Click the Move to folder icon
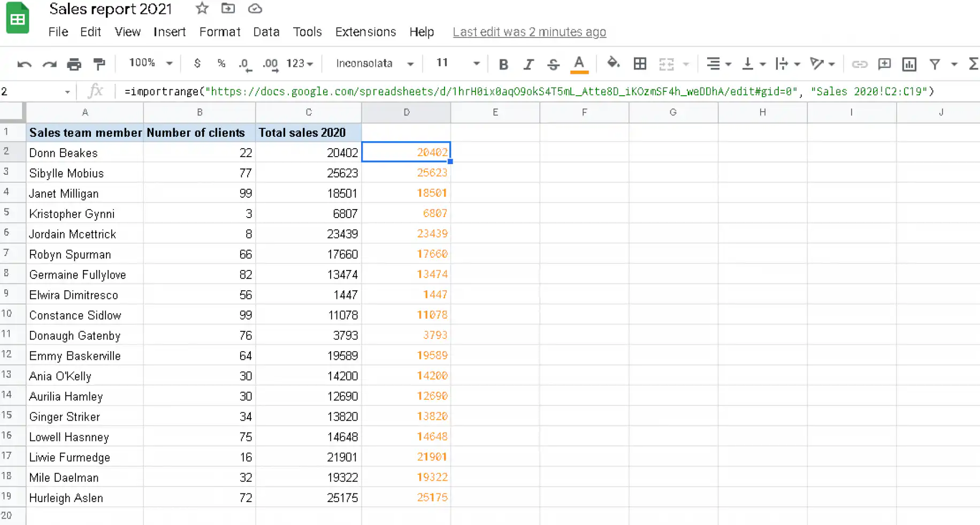This screenshot has height=525, width=980. [x=228, y=8]
